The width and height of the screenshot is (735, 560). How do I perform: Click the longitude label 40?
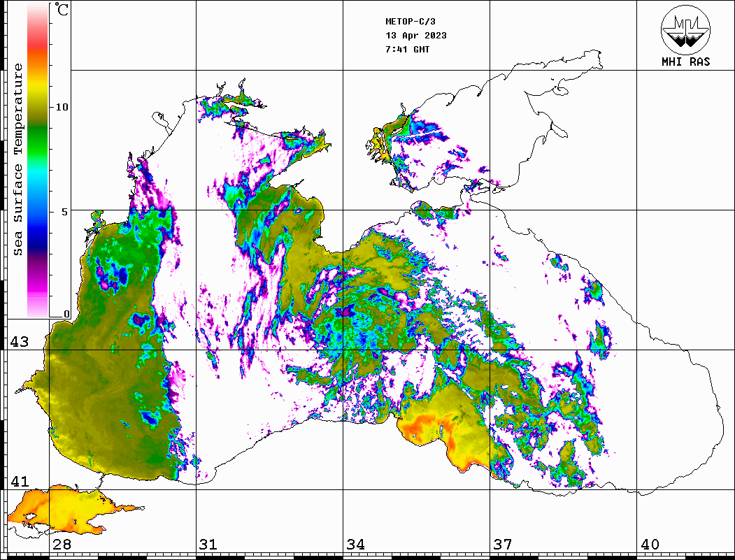649,544
